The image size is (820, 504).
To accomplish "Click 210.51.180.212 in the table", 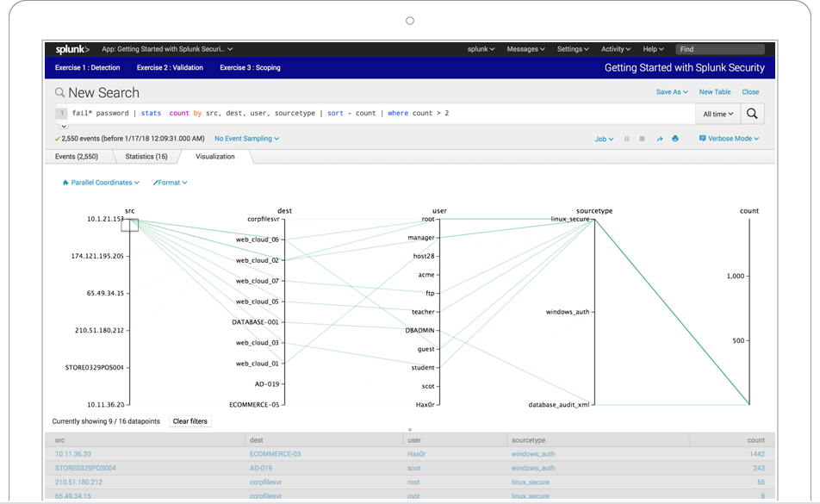I will pyautogui.click(x=78, y=482).
